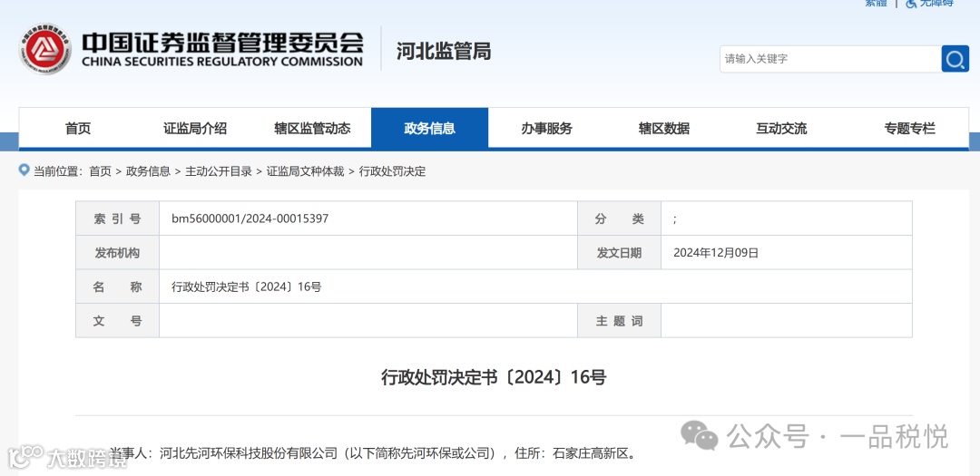Image resolution: width=980 pixels, height=476 pixels.
Task: Go to 证监局文种体裁 in the breadcrumb
Action: pyautogui.click(x=305, y=171)
